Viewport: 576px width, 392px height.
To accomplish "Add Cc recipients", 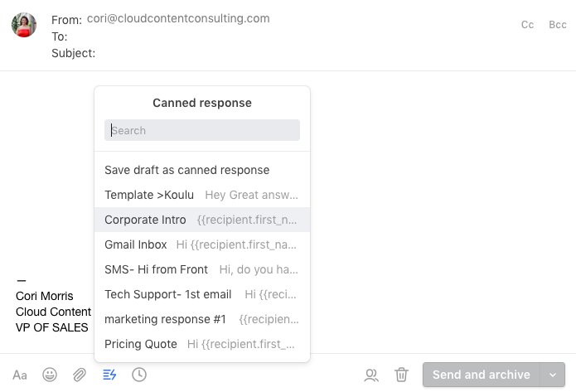I will [527, 25].
